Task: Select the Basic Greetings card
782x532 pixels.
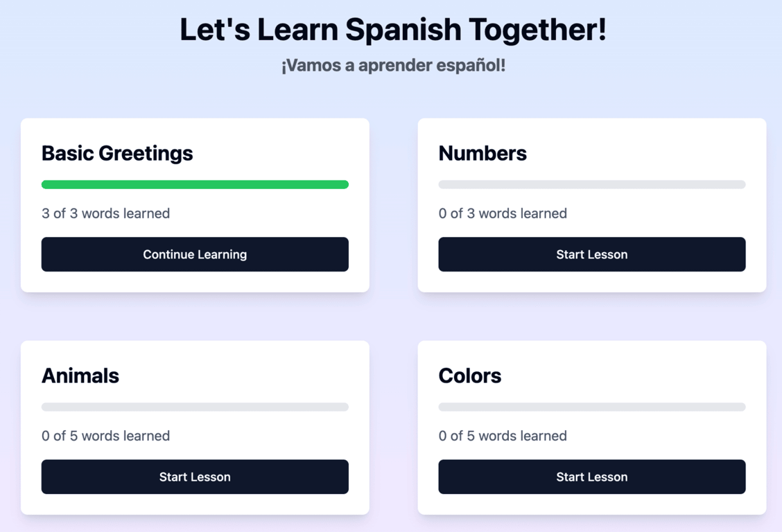Action: (x=195, y=204)
